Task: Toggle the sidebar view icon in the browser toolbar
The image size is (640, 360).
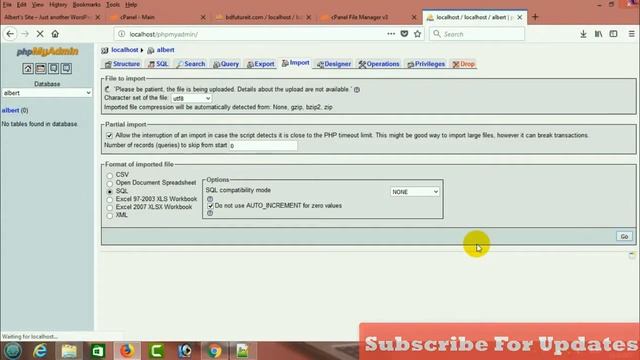Action: point(613,34)
